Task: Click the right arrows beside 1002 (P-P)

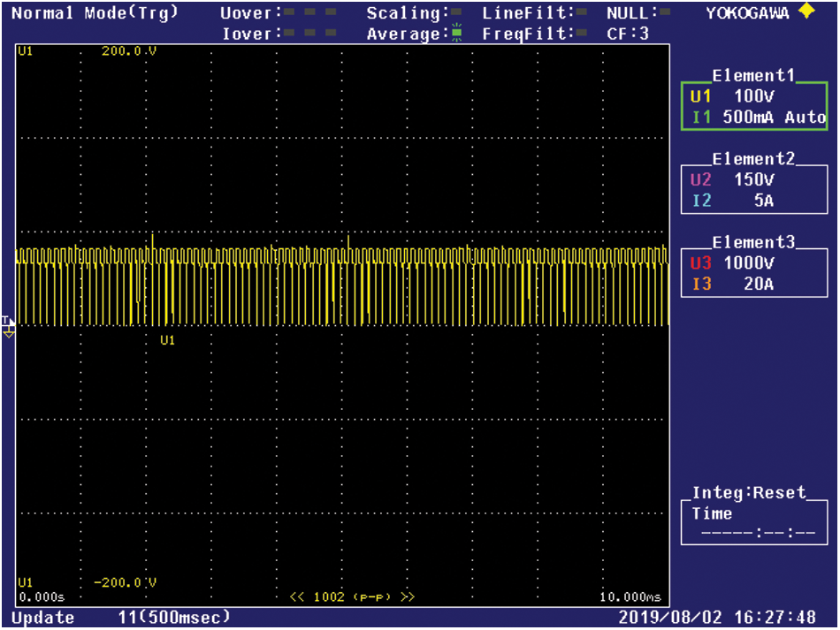Action: pyautogui.click(x=407, y=597)
